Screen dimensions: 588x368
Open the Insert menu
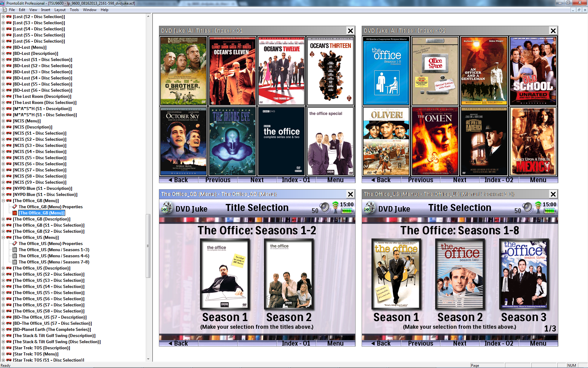click(x=46, y=10)
